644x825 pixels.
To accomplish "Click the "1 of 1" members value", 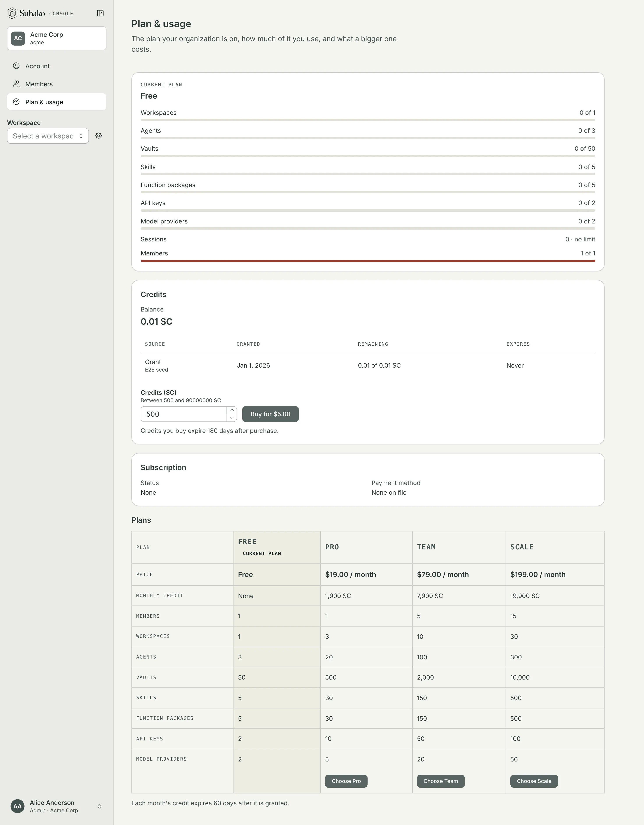I will (588, 253).
